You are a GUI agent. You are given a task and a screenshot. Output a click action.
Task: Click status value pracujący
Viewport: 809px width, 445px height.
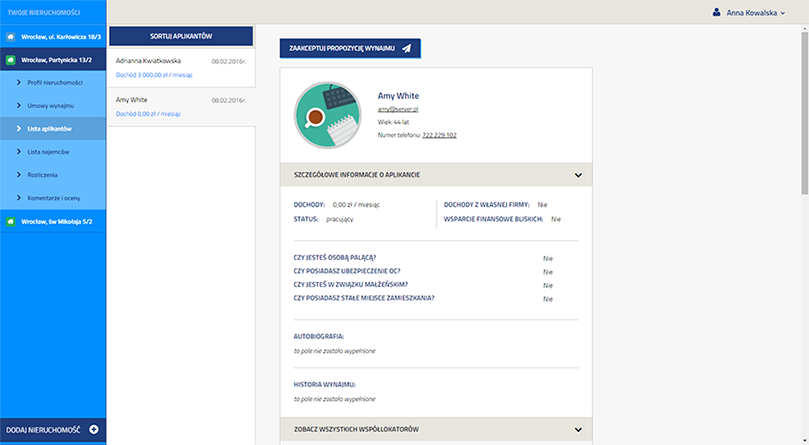pyautogui.click(x=339, y=219)
